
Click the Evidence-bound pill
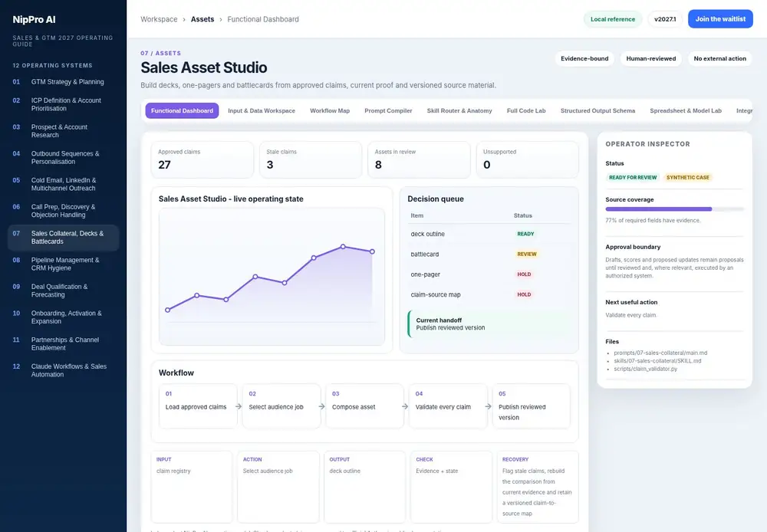(x=584, y=59)
